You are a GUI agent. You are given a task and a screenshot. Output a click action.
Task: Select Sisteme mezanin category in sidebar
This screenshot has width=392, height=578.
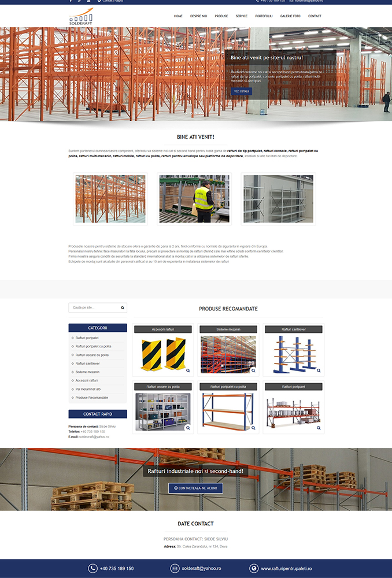coord(87,372)
